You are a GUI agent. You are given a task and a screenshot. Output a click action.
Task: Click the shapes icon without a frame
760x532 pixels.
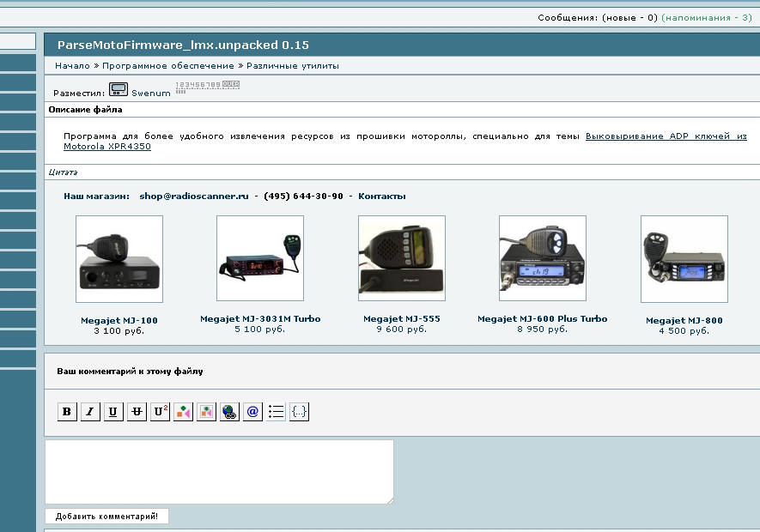click(183, 412)
